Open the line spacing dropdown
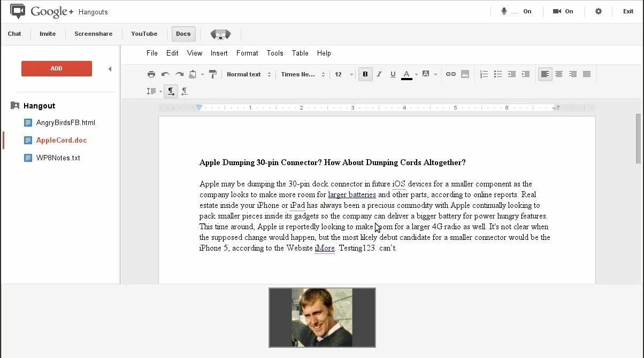The image size is (644, 358). click(x=154, y=91)
